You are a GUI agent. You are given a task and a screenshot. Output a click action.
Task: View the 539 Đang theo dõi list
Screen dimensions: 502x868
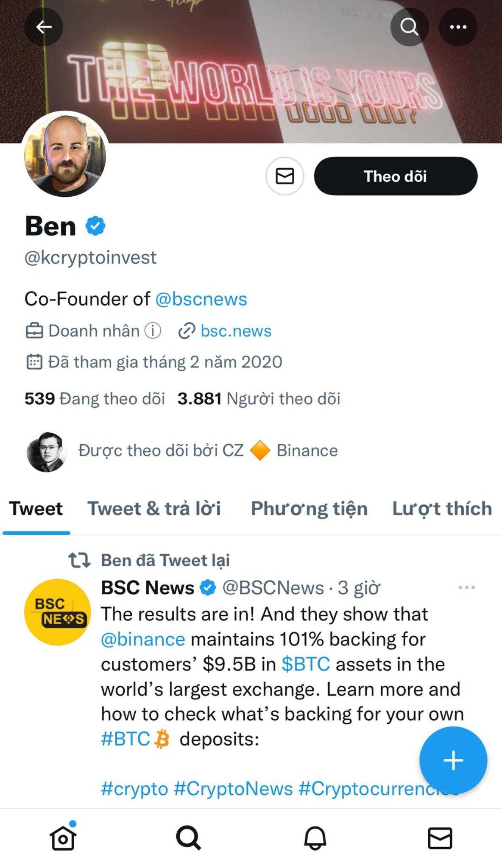95,398
